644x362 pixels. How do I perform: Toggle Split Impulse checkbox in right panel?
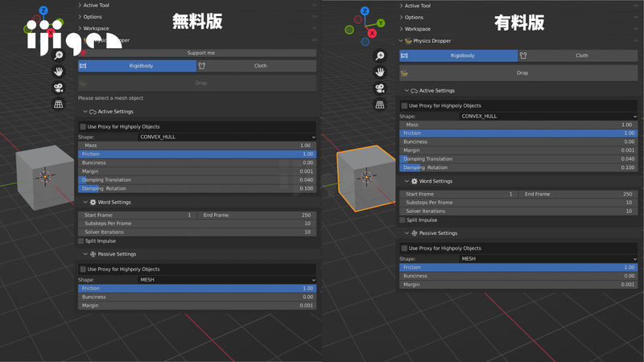tap(402, 220)
